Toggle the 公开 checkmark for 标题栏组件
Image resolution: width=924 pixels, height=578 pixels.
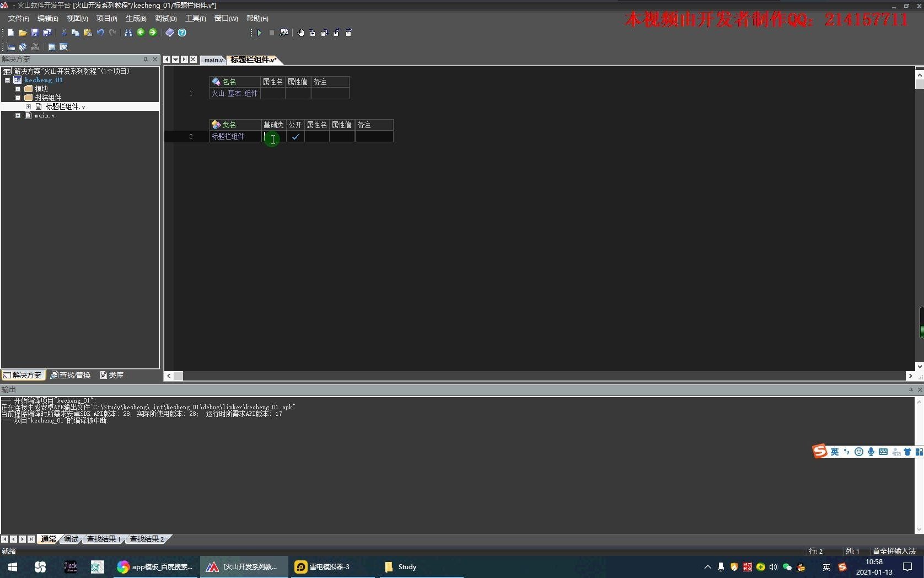tap(296, 137)
